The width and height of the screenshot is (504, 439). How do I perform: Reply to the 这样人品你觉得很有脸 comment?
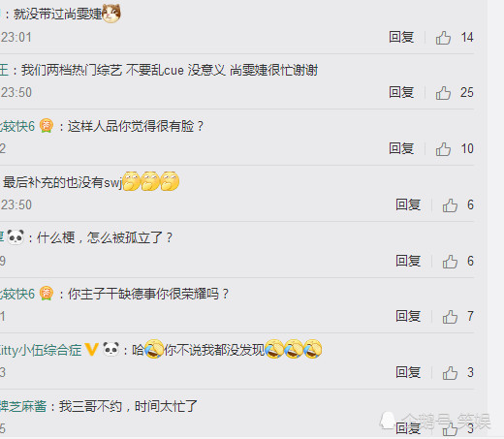pos(401,148)
